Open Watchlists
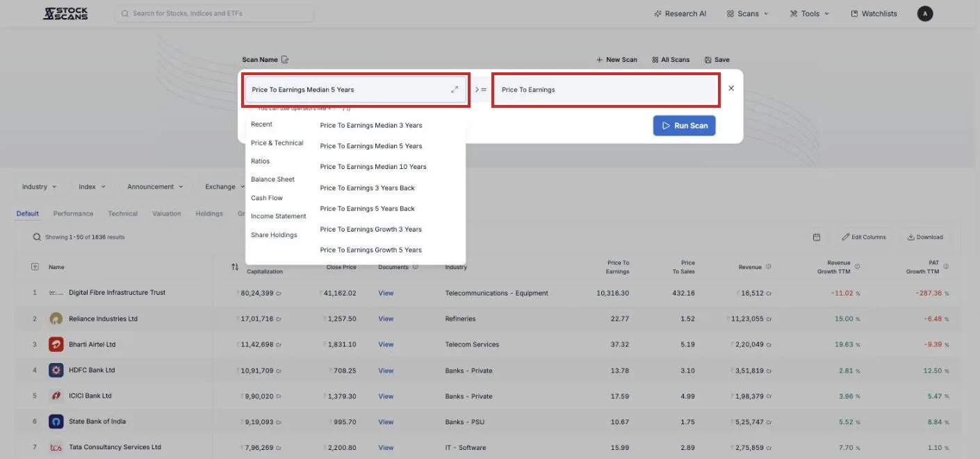The image size is (980, 459). pyautogui.click(x=874, y=13)
